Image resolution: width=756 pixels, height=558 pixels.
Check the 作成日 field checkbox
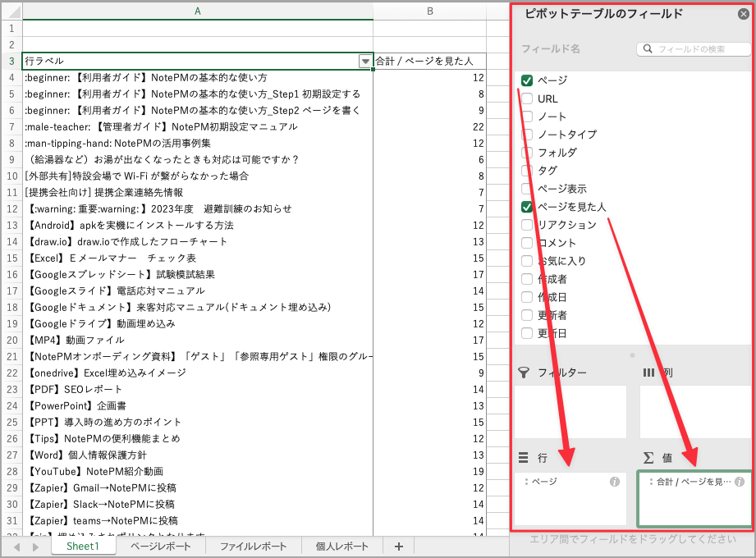click(527, 297)
